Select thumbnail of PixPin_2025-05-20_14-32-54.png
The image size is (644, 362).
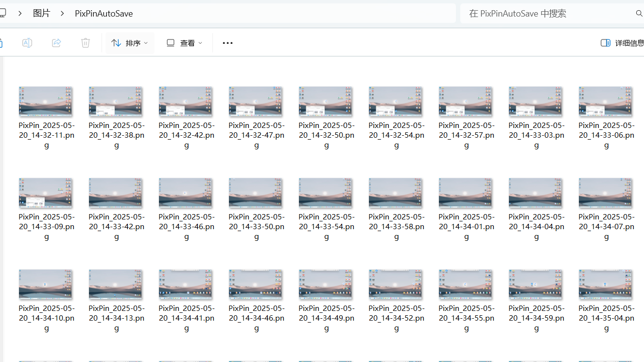tap(396, 102)
